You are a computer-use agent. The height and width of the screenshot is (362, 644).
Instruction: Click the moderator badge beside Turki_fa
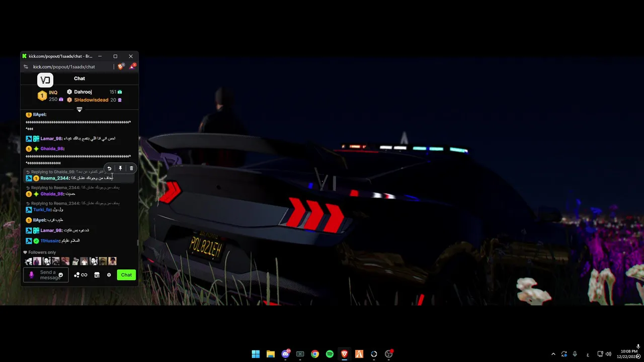pos(29,210)
